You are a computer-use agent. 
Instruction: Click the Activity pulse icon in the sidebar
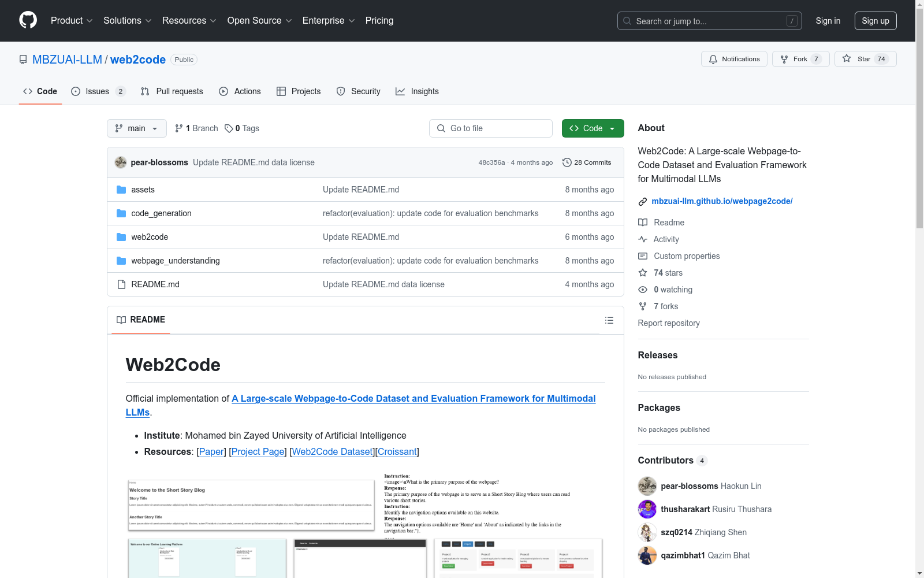(643, 239)
